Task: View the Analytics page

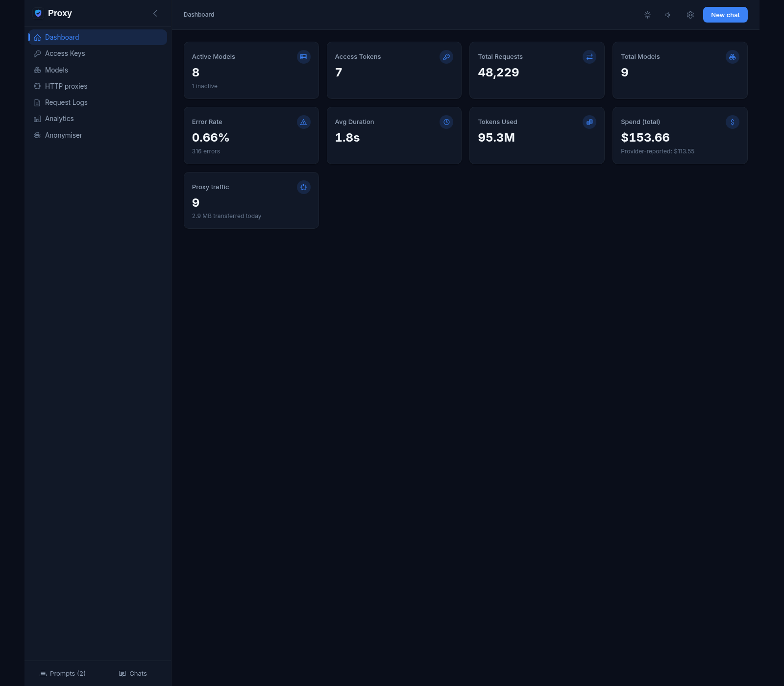Action: [98, 119]
